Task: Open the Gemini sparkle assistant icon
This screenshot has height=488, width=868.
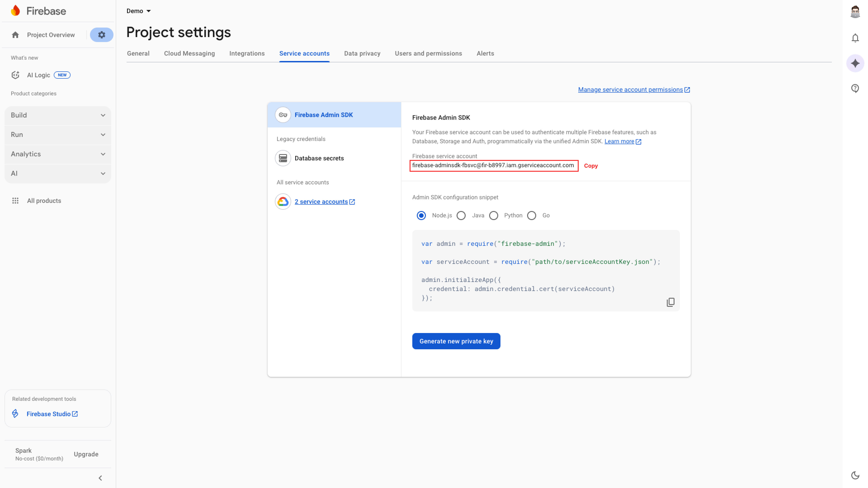Action: click(855, 63)
